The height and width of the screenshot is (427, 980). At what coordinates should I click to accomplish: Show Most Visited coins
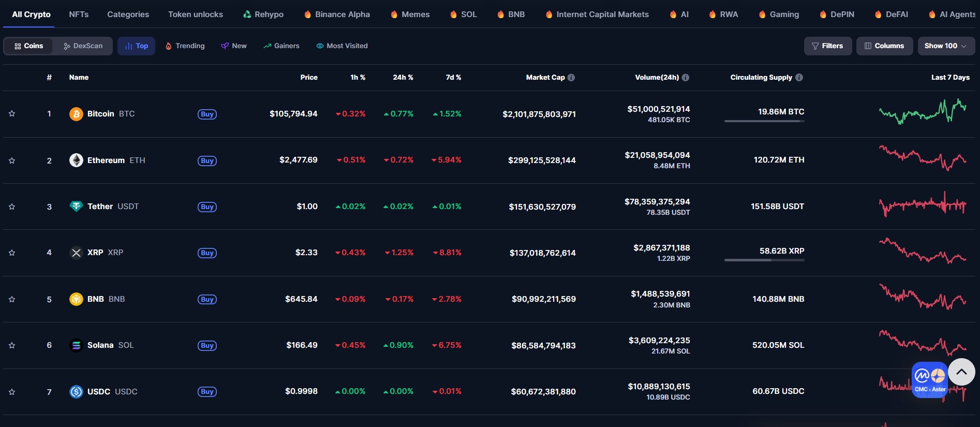[342, 46]
